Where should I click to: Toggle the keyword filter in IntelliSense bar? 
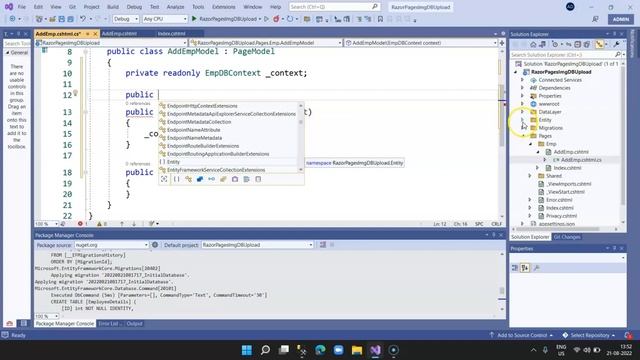coord(247,179)
